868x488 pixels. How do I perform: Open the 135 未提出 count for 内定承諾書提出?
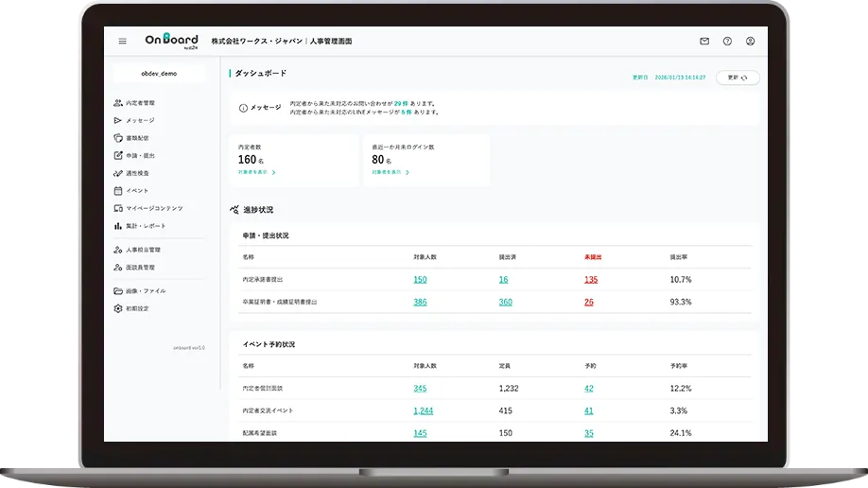[591, 280]
